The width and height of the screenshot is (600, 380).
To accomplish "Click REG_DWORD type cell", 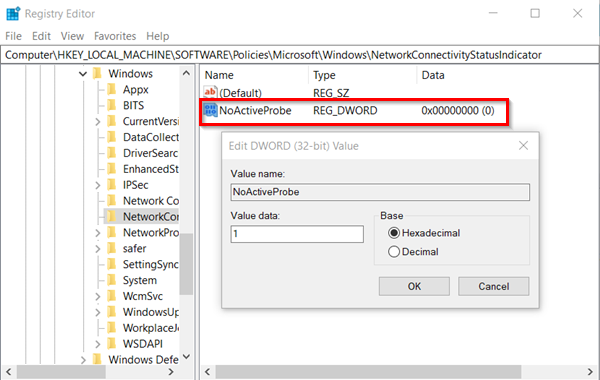I will [x=345, y=111].
